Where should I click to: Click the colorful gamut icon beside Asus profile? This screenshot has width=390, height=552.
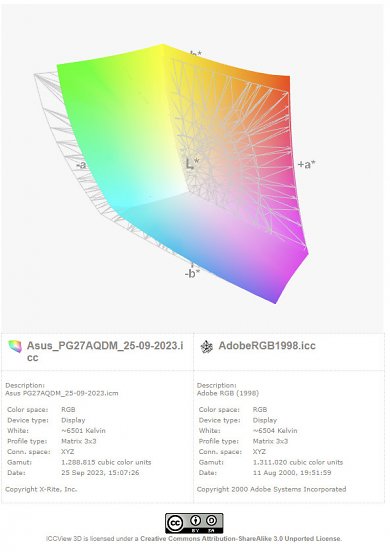[15, 346]
